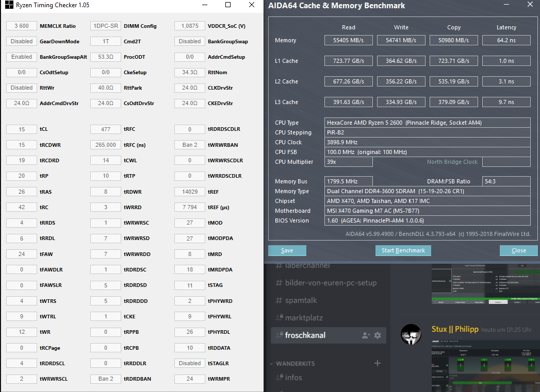The height and width of the screenshot is (392, 540).
Task: Click the Memory Read 55405 MB/s result
Action: [349, 40]
